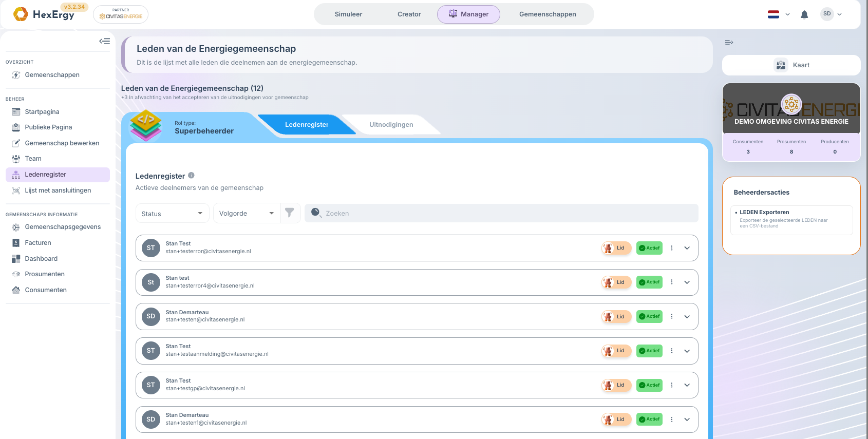Click the info icon beside Ledenregister heading
This screenshot has height=439, width=868.
(x=191, y=176)
